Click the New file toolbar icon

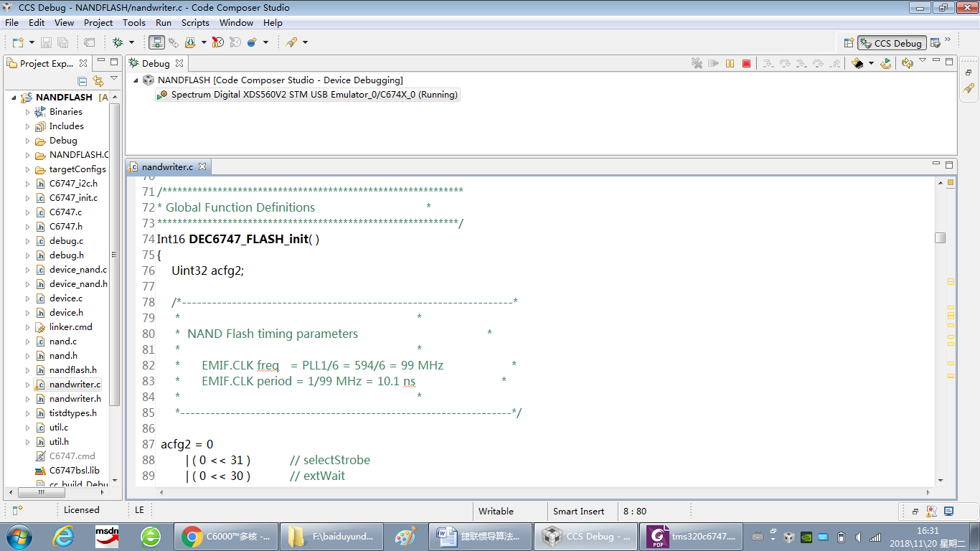(18, 43)
